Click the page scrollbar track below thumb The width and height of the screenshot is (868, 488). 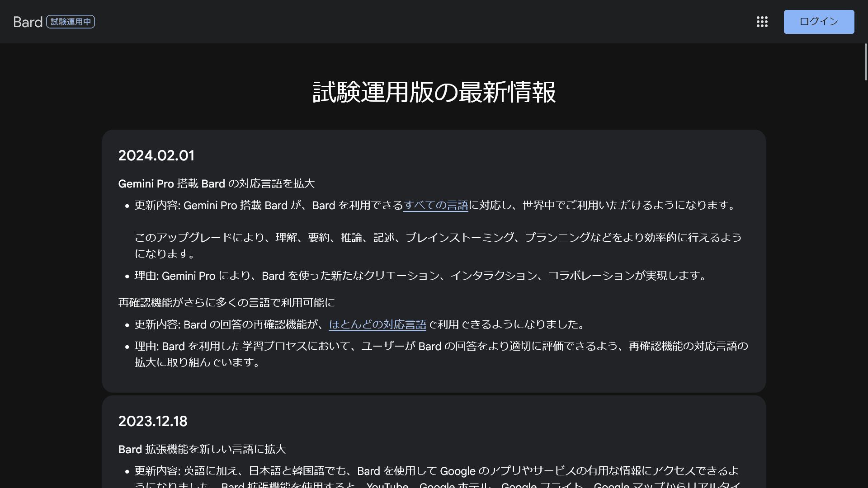coord(866,285)
